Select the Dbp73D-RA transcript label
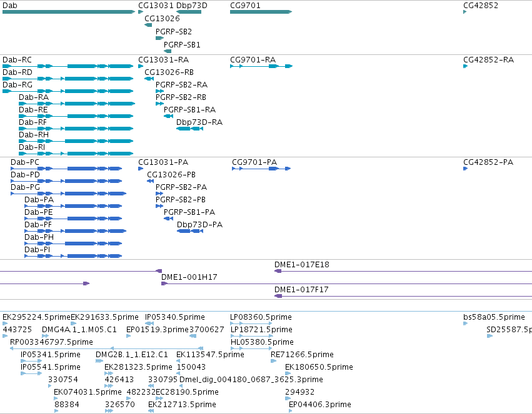 tap(199, 122)
